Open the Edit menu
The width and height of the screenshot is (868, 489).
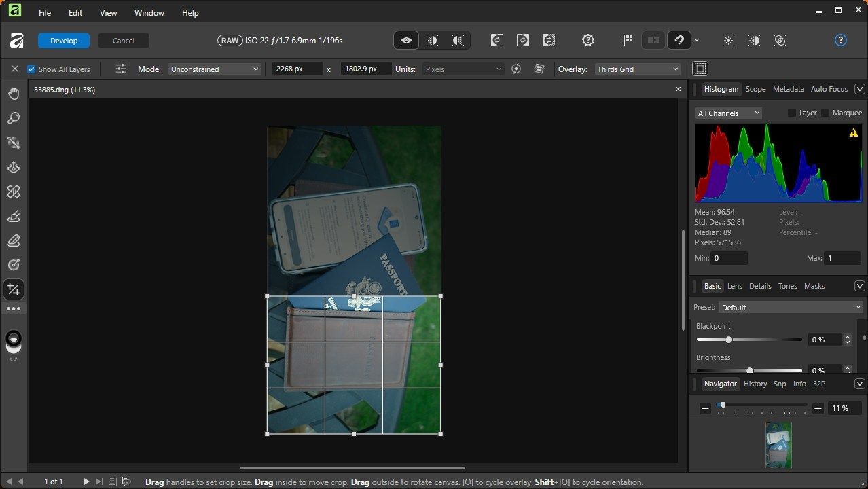pyautogui.click(x=75, y=13)
